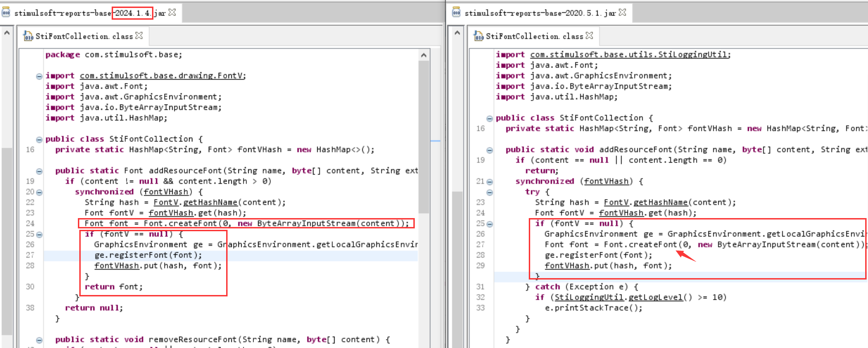
Task: Collapse synchronized block at line 20, left editor
Action: click(x=39, y=192)
